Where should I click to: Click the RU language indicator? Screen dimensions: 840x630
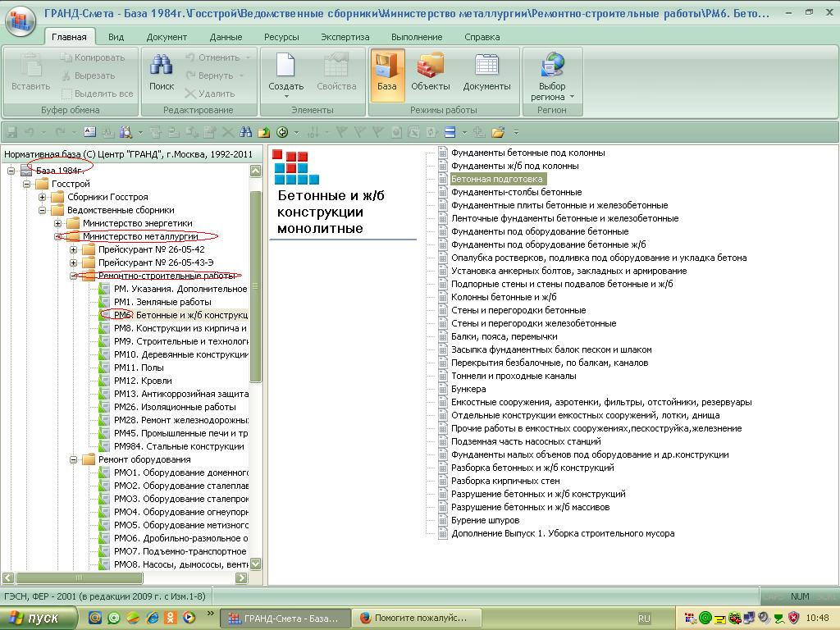[x=644, y=619]
